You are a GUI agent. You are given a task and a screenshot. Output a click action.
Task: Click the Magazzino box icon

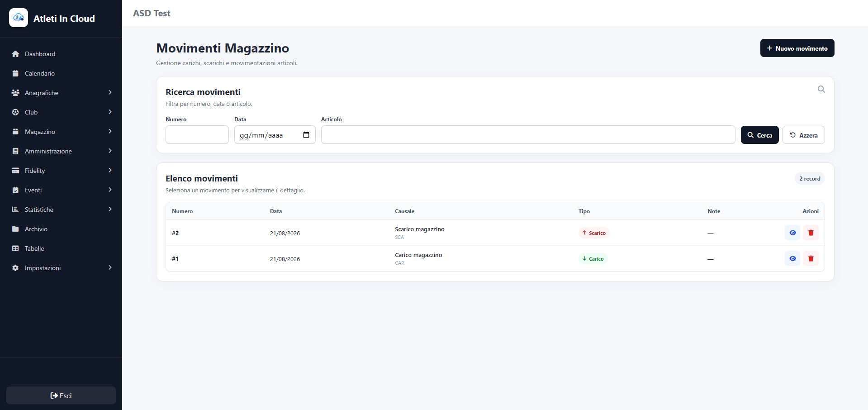tap(15, 132)
